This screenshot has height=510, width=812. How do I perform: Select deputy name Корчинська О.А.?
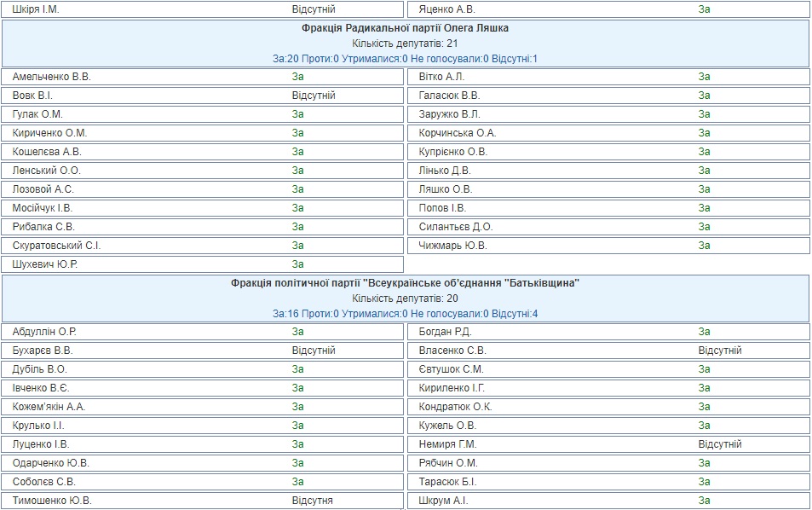[458, 133]
